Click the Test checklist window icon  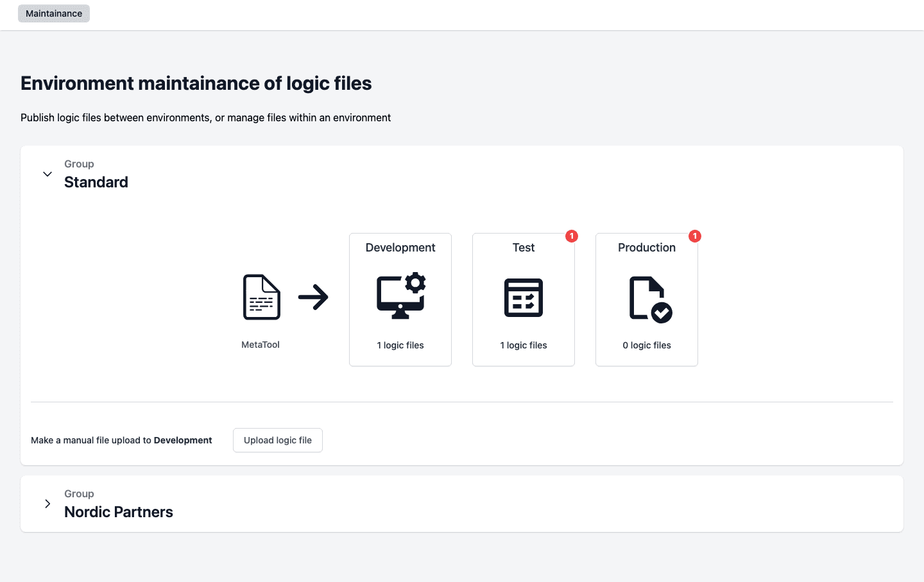pyautogui.click(x=524, y=298)
